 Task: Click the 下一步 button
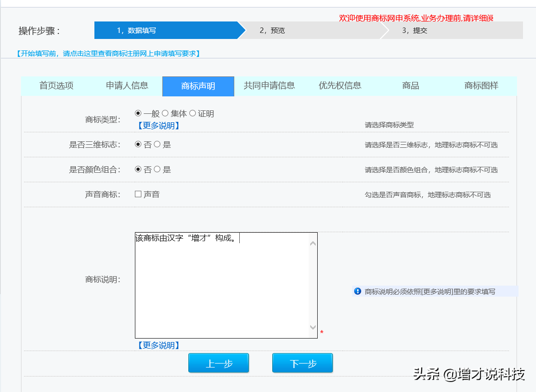tap(302, 363)
